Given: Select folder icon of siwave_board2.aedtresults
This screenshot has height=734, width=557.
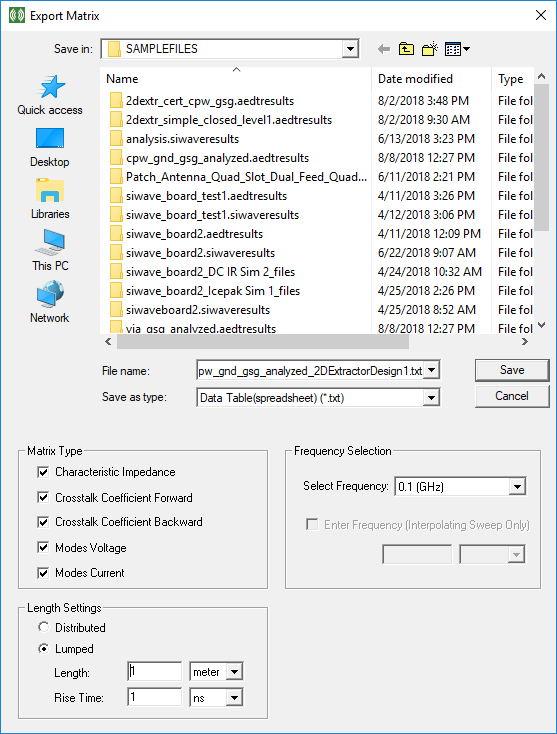Looking at the screenshot, I should point(116,234).
